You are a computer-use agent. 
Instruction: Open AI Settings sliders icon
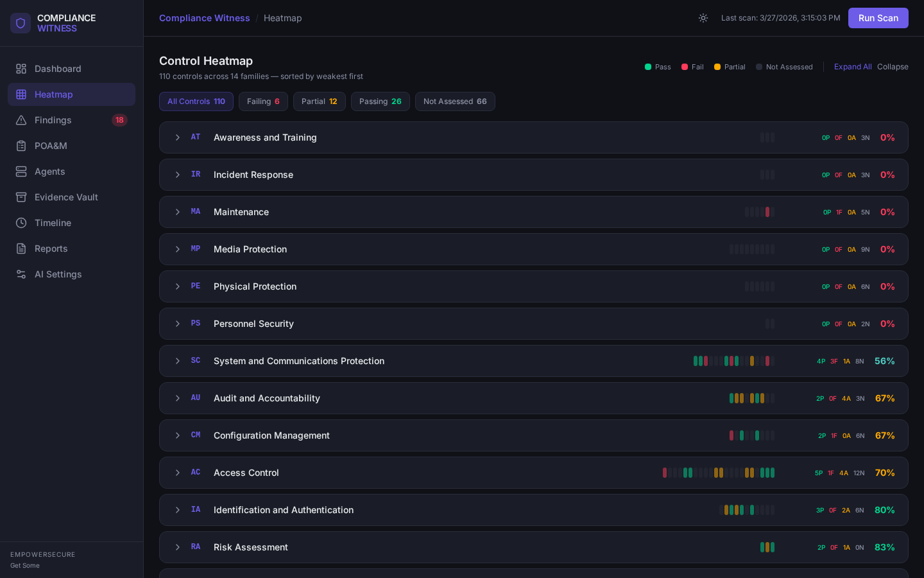coord(21,274)
